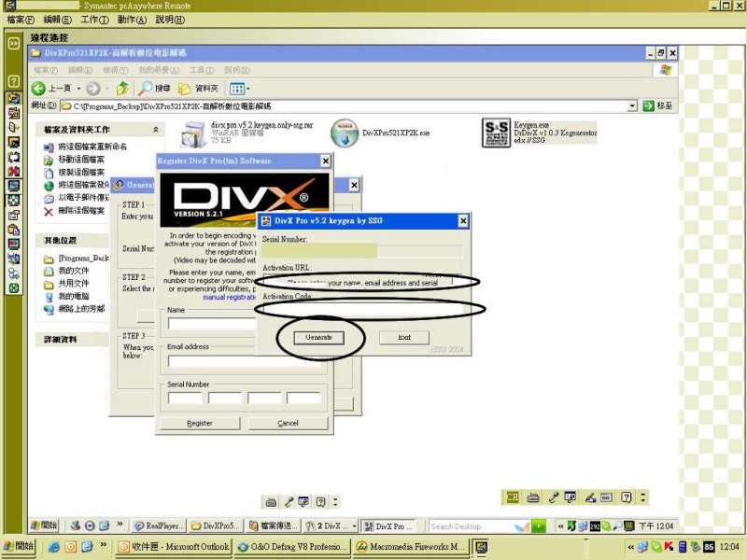Click red Kaspersky K tray icon
Screen dimensions: 747x560
click(x=669, y=547)
